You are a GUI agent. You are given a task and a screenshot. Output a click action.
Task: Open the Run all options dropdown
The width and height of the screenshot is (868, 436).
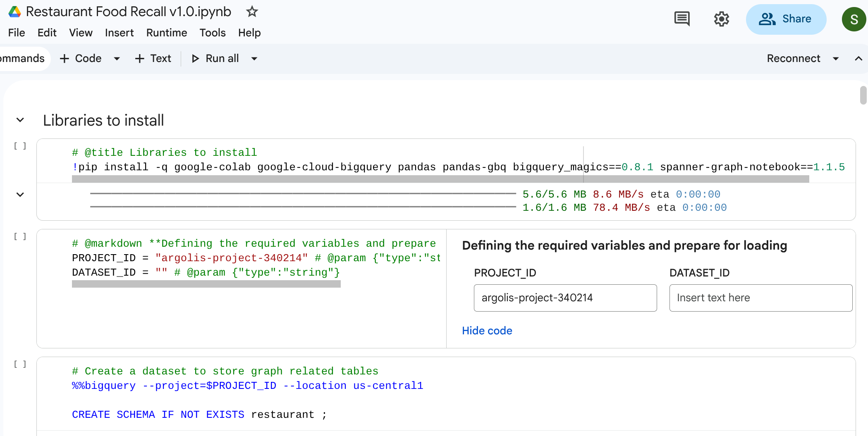coord(254,58)
